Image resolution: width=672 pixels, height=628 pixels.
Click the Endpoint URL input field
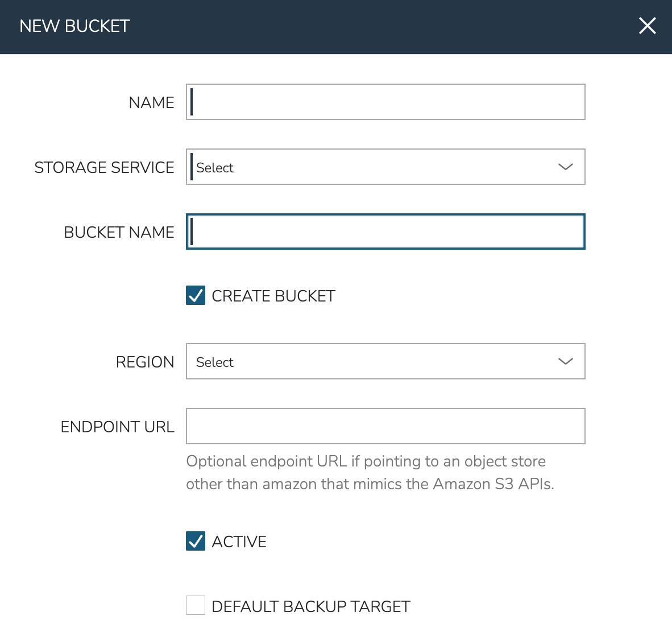pyautogui.click(x=385, y=426)
